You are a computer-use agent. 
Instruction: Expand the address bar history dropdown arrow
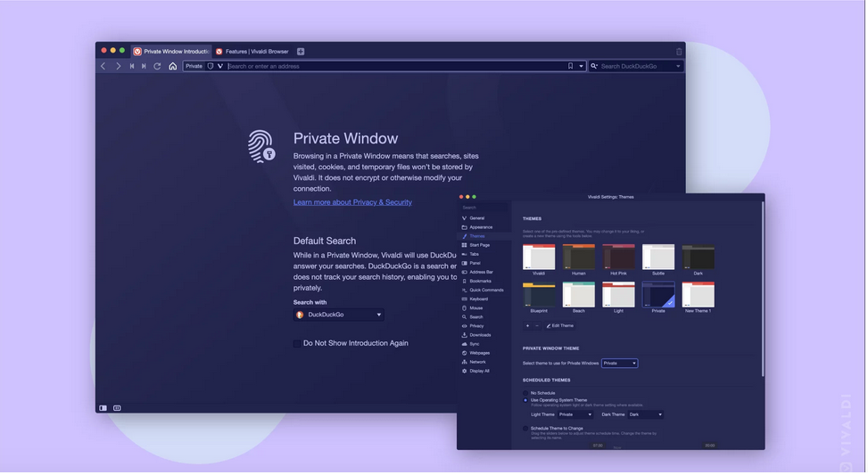[581, 66]
